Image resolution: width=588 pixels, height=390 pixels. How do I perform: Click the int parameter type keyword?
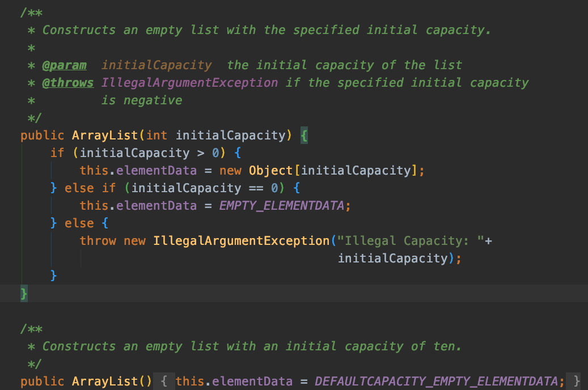click(156, 135)
